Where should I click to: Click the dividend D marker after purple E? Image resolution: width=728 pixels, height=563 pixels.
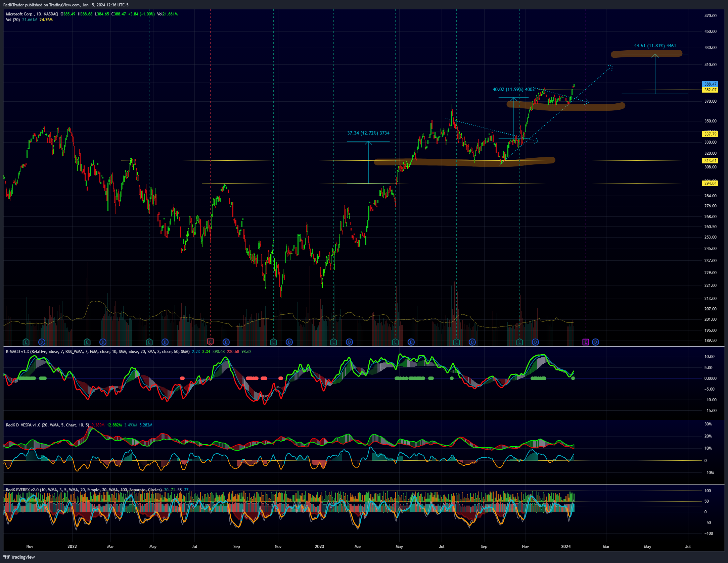[595, 342]
